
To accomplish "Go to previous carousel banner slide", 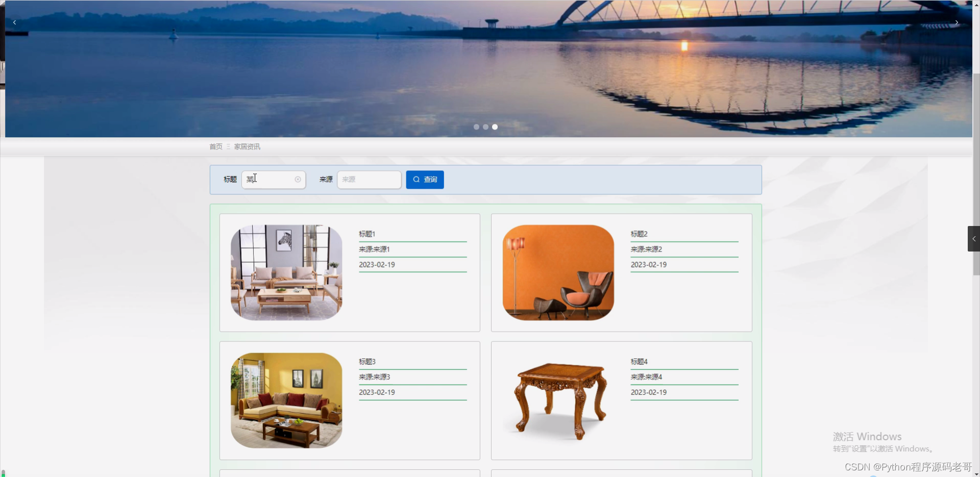I will tap(14, 22).
